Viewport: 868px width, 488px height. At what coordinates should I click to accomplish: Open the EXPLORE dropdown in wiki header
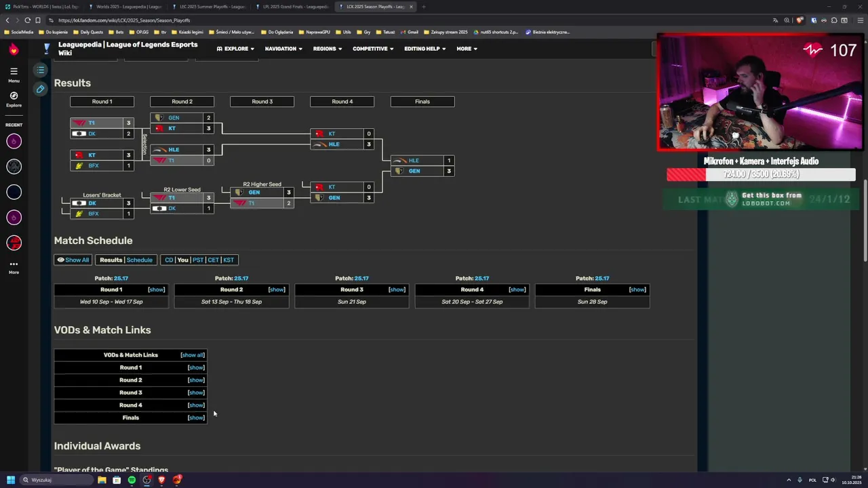[235, 49]
